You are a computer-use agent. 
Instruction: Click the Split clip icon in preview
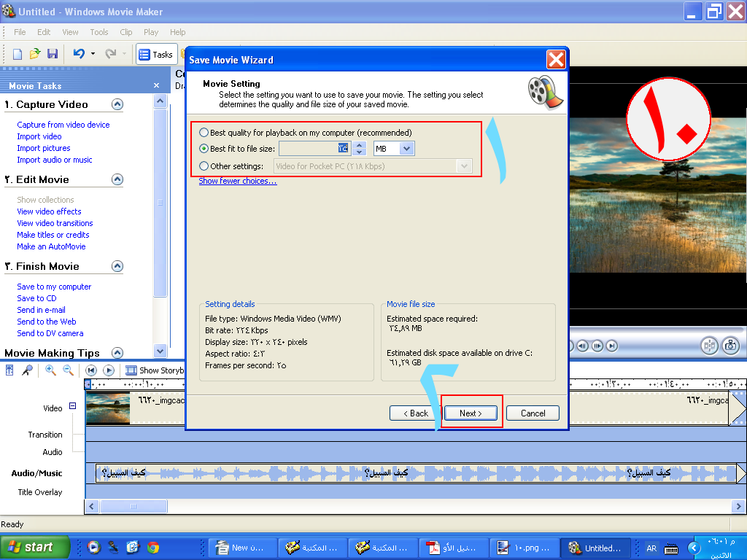(709, 346)
